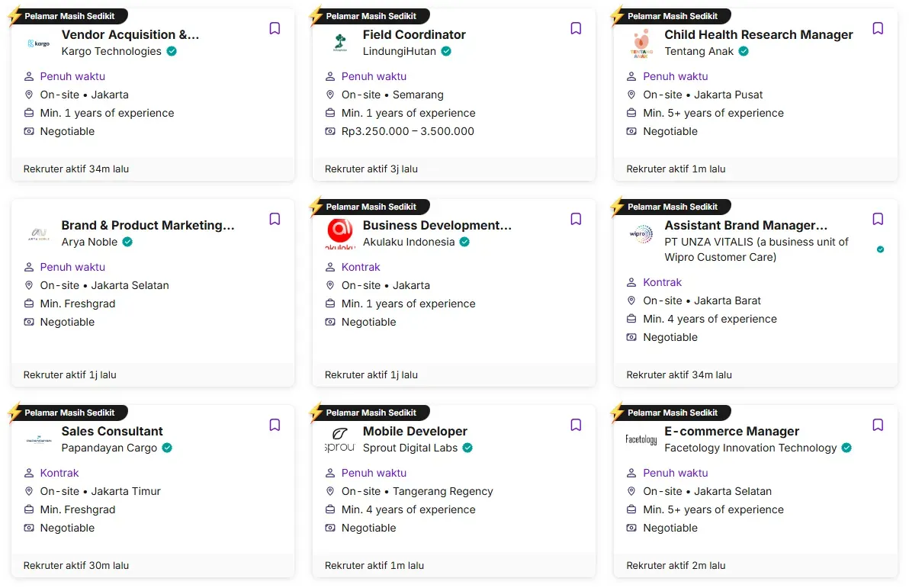Click the Facetology Innovation Technology company name

pos(750,448)
